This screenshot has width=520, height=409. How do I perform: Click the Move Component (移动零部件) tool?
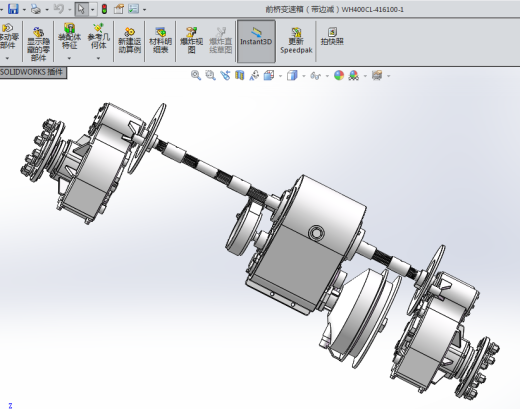[8, 37]
